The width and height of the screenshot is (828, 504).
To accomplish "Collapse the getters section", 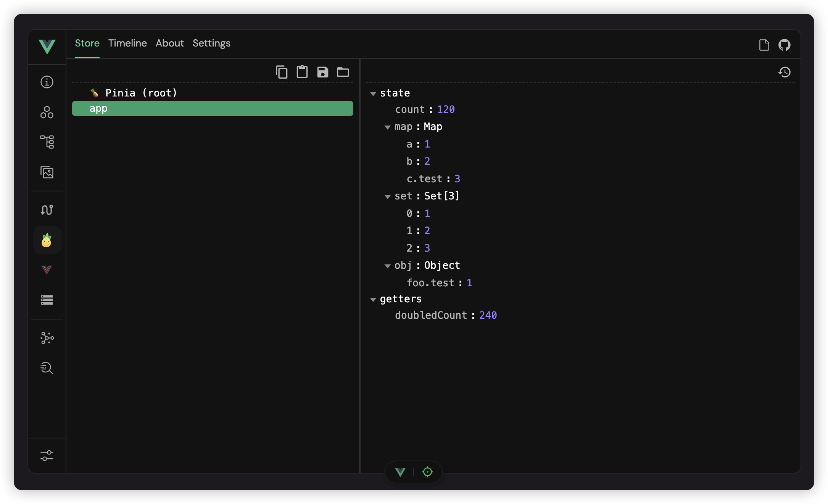I will coord(373,300).
